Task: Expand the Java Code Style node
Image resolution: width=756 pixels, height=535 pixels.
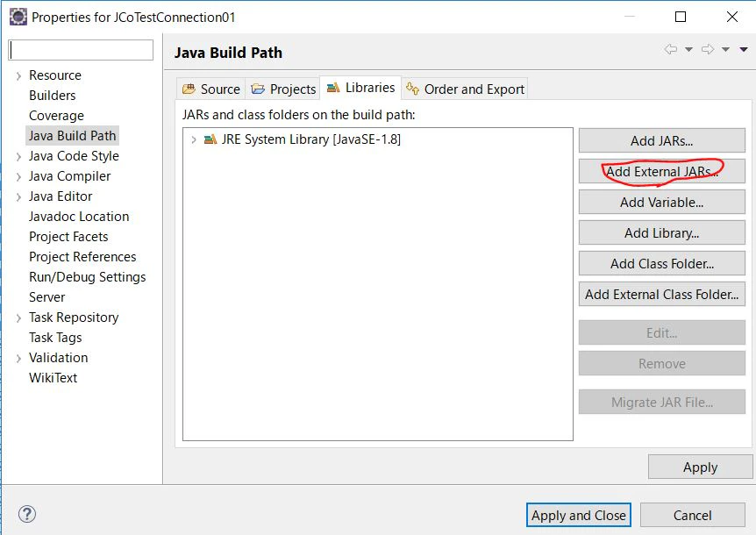Action: click(x=18, y=157)
